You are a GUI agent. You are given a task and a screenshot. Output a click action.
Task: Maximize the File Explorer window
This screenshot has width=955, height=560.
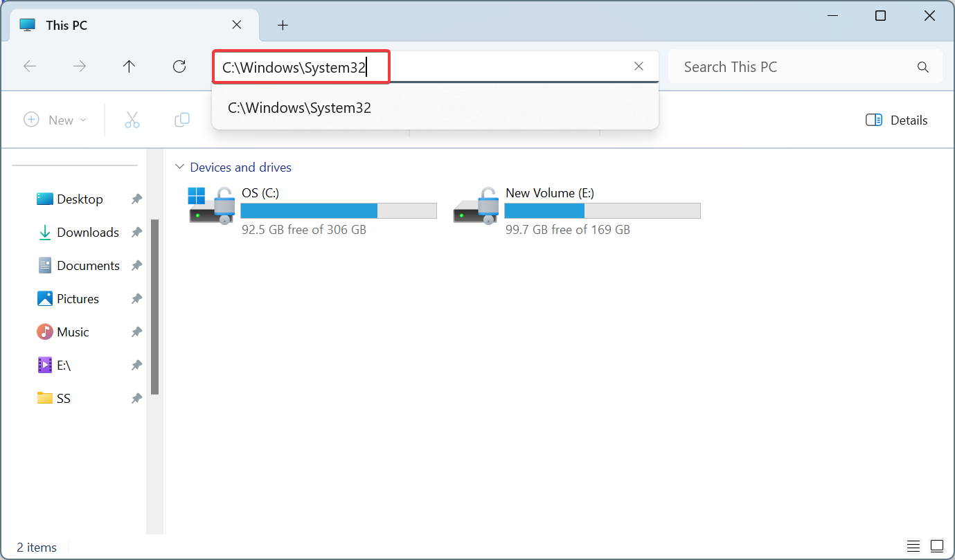click(880, 16)
